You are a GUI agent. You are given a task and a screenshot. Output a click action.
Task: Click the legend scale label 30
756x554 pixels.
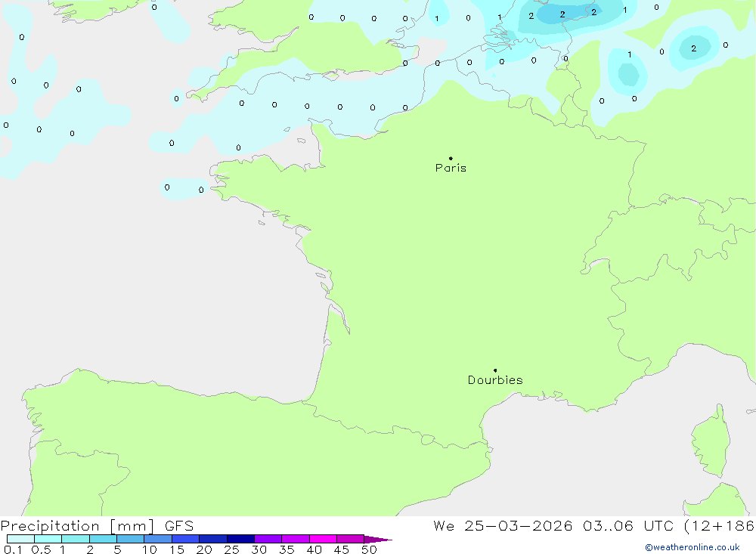click(259, 549)
